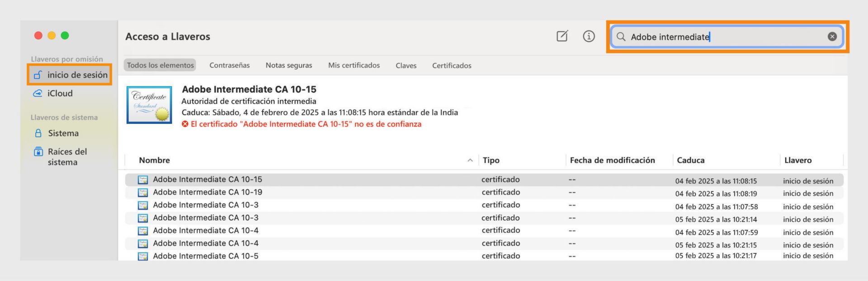Click the Caduca Sábado 4 de febrero line
The height and width of the screenshot is (281, 868).
tap(320, 113)
